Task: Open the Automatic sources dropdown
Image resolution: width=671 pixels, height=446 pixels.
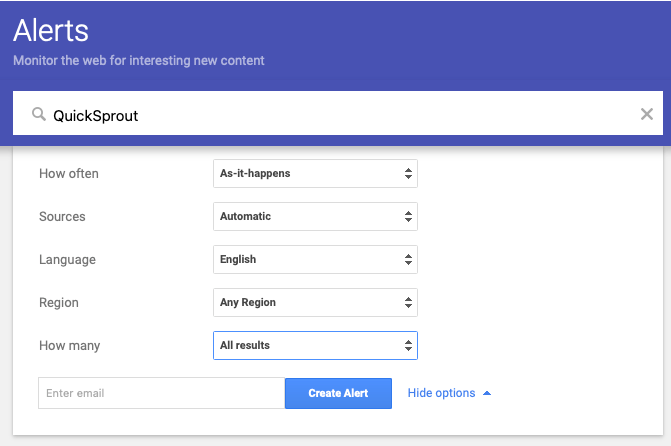Action: 315,217
